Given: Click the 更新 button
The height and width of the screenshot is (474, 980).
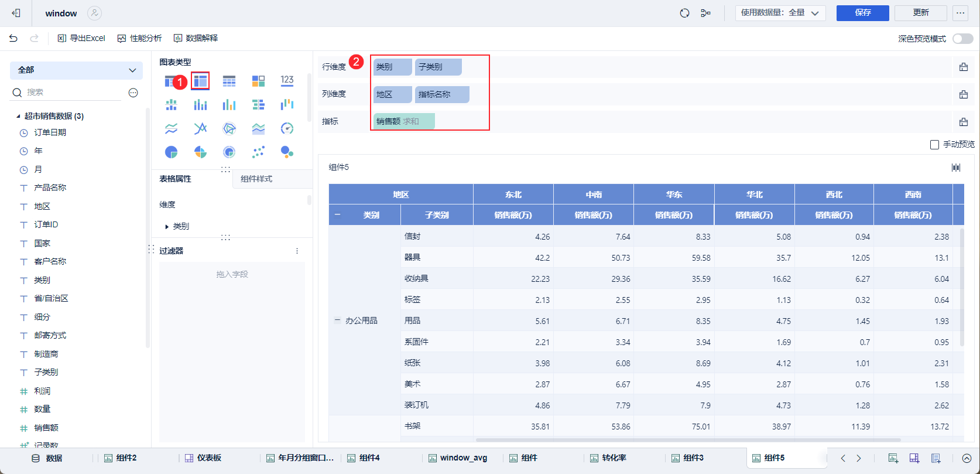Looking at the screenshot, I should [921, 13].
